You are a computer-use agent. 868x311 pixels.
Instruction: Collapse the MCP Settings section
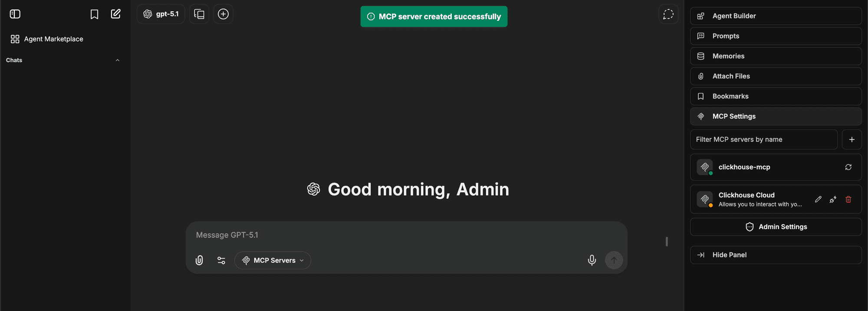point(776,116)
